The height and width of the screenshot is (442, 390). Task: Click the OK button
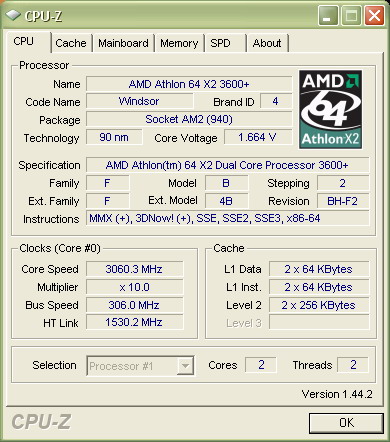tap(346, 423)
